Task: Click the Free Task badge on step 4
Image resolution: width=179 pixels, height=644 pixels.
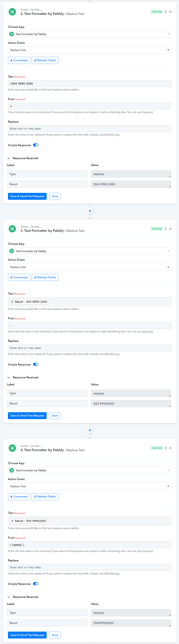Action: click(x=157, y=448)
